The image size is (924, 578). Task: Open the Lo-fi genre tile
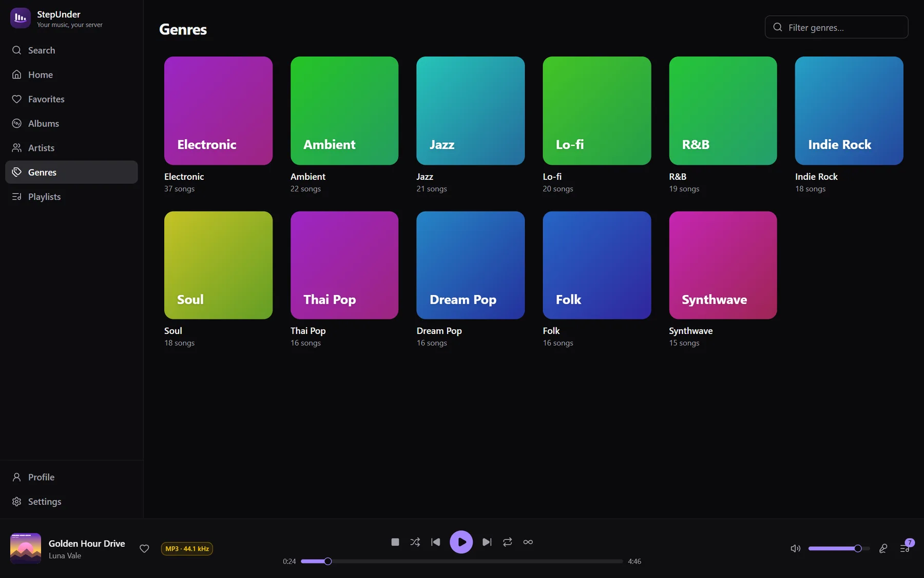click(x=597, y=110)
